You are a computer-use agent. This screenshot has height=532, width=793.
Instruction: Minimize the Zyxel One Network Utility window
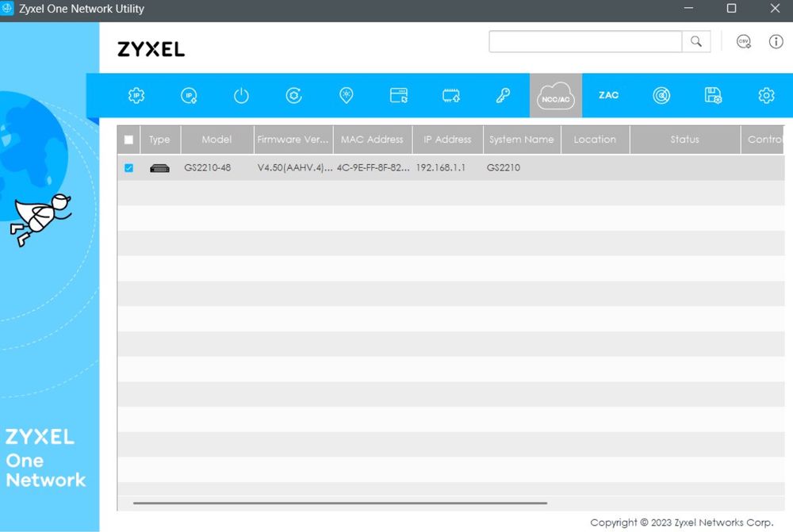coord(688,9)
